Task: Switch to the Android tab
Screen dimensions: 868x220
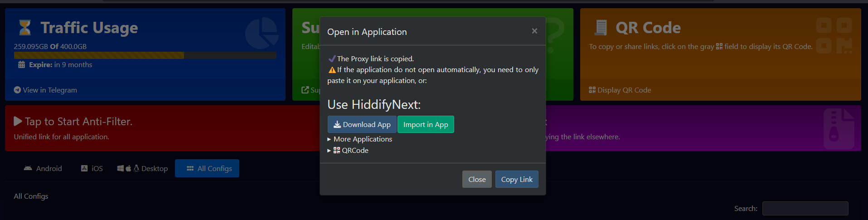Action: pyautogui.click(x=43, y=168)
